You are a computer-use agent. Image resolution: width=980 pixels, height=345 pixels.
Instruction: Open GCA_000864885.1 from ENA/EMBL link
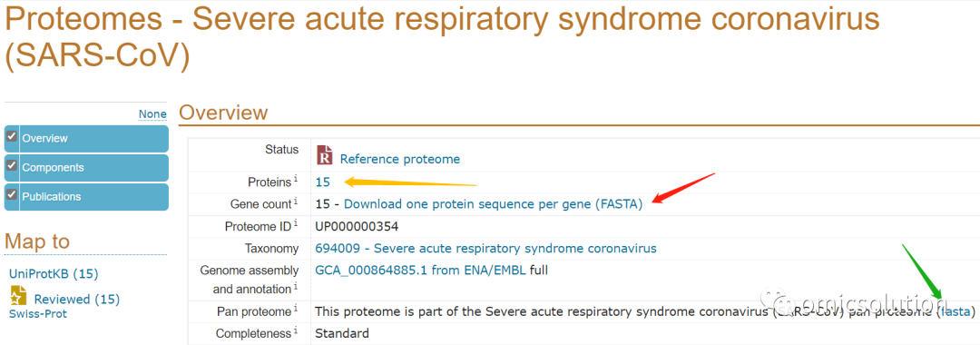click(421, 270)
